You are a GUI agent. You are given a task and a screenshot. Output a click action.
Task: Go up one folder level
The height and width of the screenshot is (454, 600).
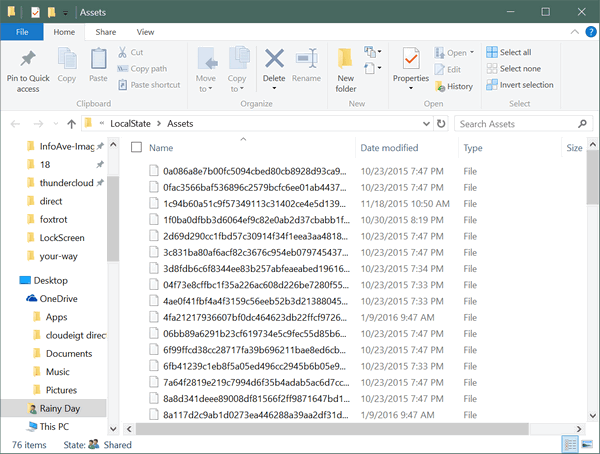71,124
